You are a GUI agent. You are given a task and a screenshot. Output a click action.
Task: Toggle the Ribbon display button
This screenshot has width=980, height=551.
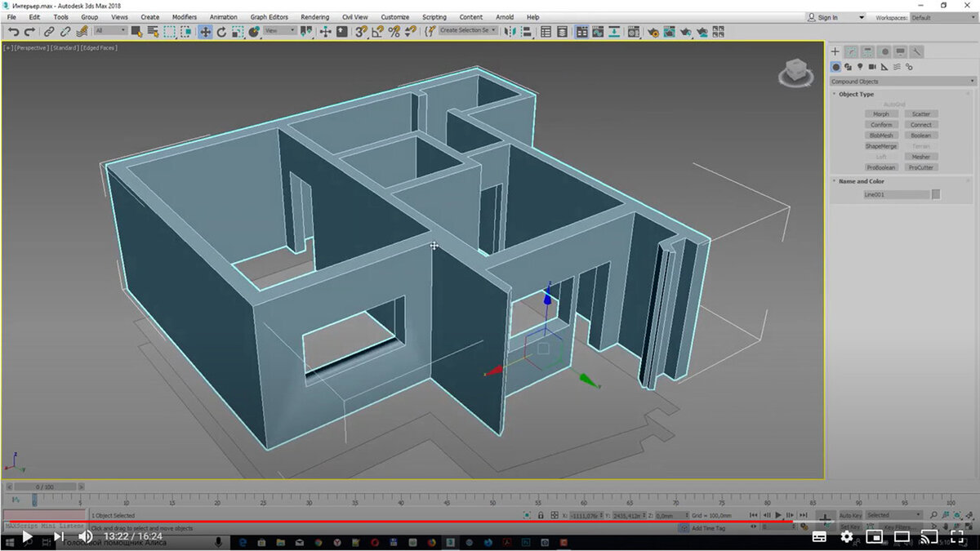click(x=582, y=32)
